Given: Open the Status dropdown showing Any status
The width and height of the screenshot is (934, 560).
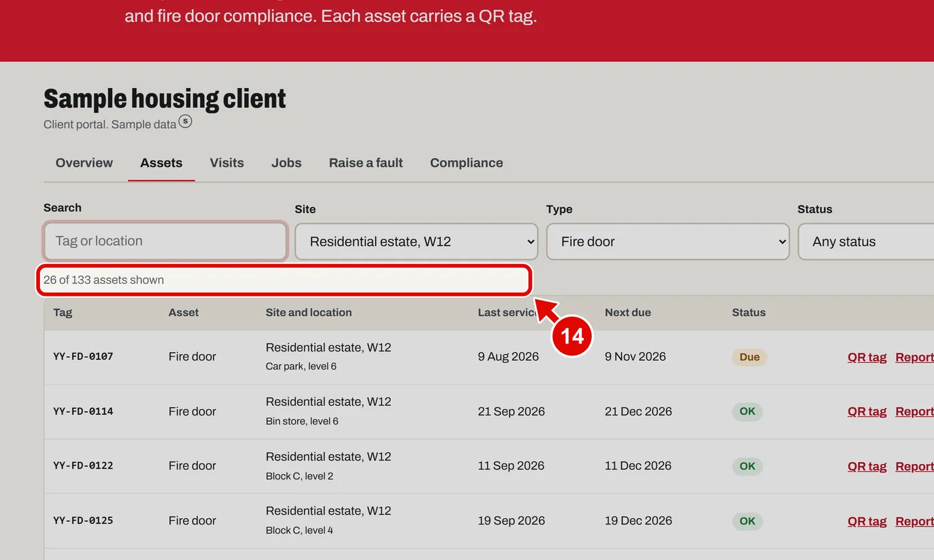Looking at the screenshot, I should [866, 241].
